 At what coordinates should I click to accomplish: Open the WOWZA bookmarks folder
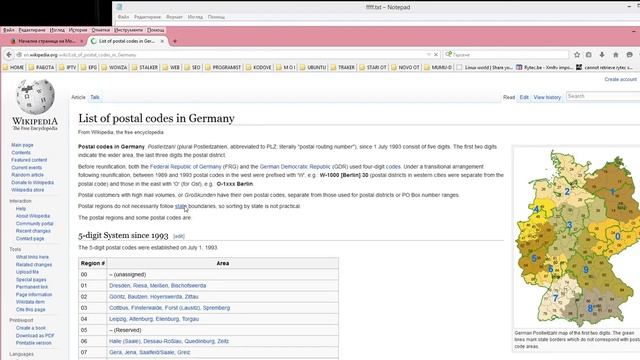click(x=114, y=67)
